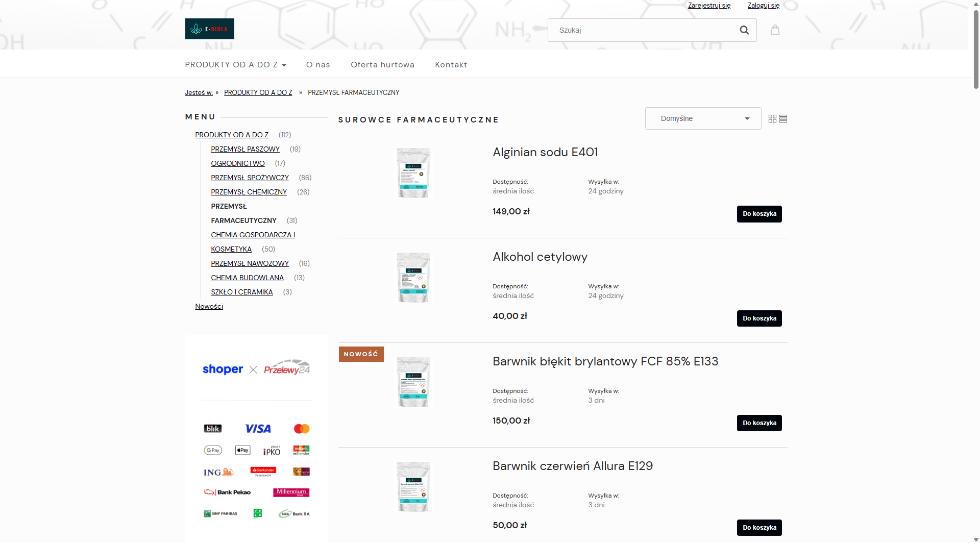
Task: Add Alginian sodu E401 to cart
Action: click(x=759, y=214)
